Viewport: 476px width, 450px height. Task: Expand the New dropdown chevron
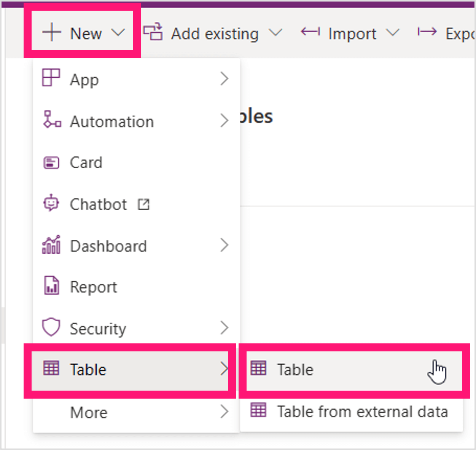click(x=118, y=33)
